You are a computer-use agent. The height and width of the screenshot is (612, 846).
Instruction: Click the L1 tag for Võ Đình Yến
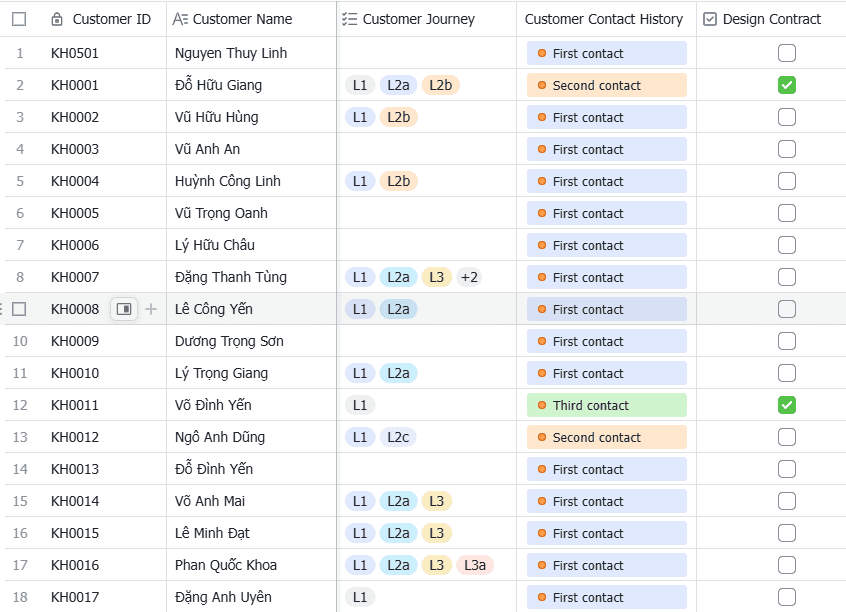[360, 405]
